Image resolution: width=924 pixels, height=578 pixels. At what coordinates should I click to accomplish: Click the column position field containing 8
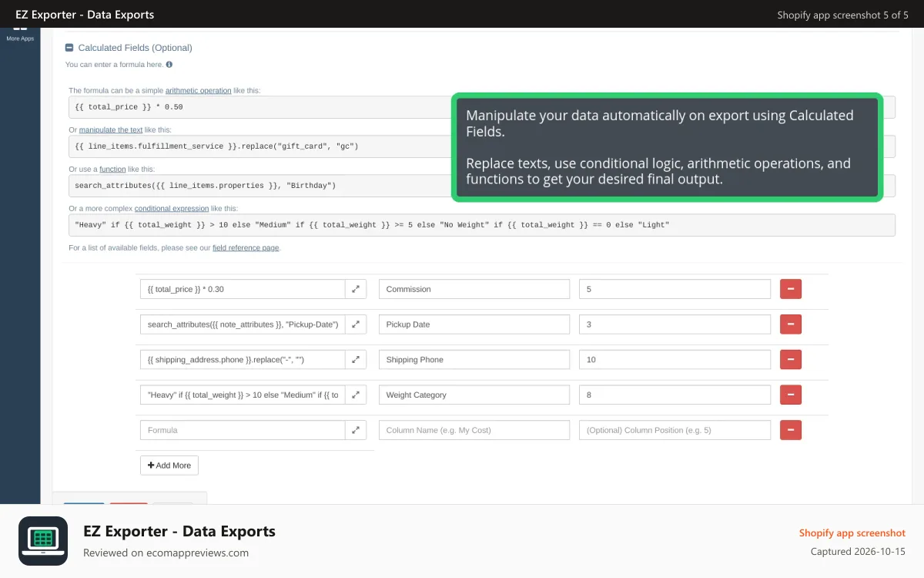tap(675, 395)
